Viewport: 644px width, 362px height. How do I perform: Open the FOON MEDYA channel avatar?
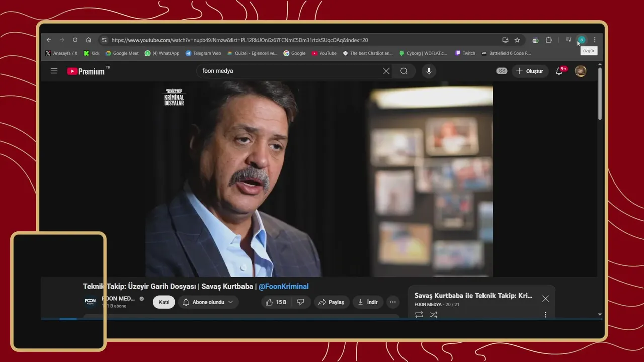(90, 302)
